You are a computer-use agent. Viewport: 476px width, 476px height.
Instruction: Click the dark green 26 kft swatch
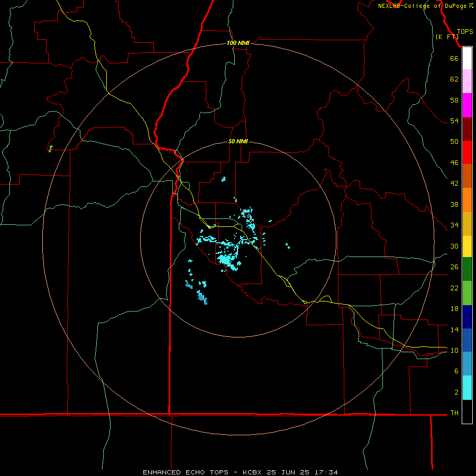[x=467, y=269]
